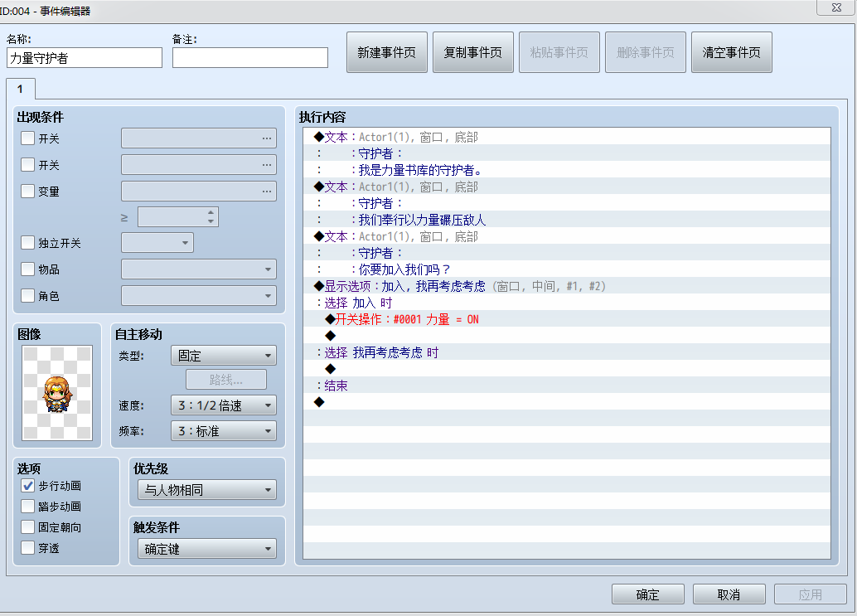Select the line 我是力量书库的守护者。
The width and height of the screenshot is (857, 616).
(x=567, y=170)
